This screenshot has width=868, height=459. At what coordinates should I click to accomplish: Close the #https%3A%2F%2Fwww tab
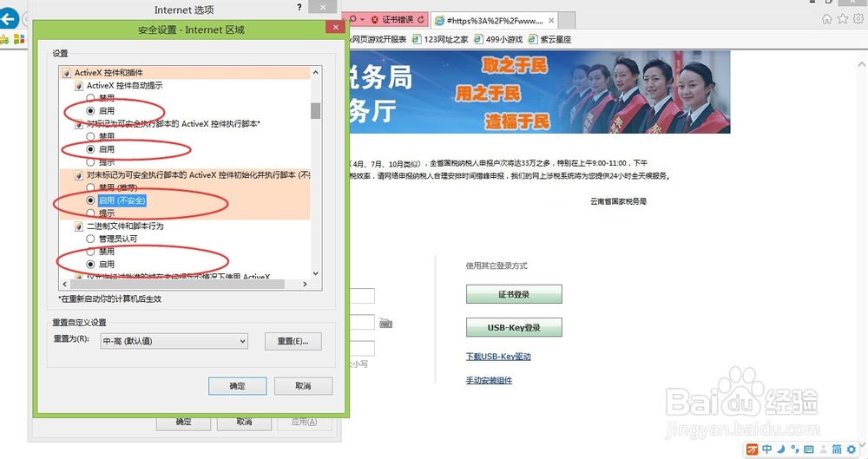coord(551,21)
